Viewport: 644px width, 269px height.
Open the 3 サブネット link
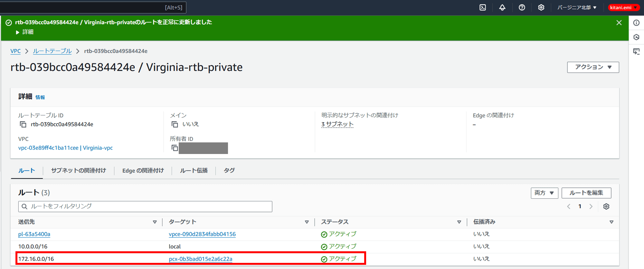point(337,124)
